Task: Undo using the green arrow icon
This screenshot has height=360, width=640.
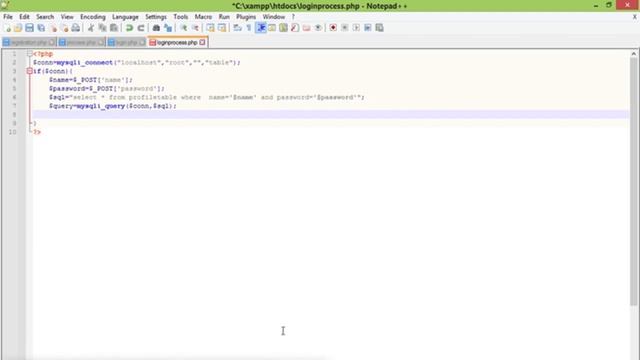Action: pos(129,28)
